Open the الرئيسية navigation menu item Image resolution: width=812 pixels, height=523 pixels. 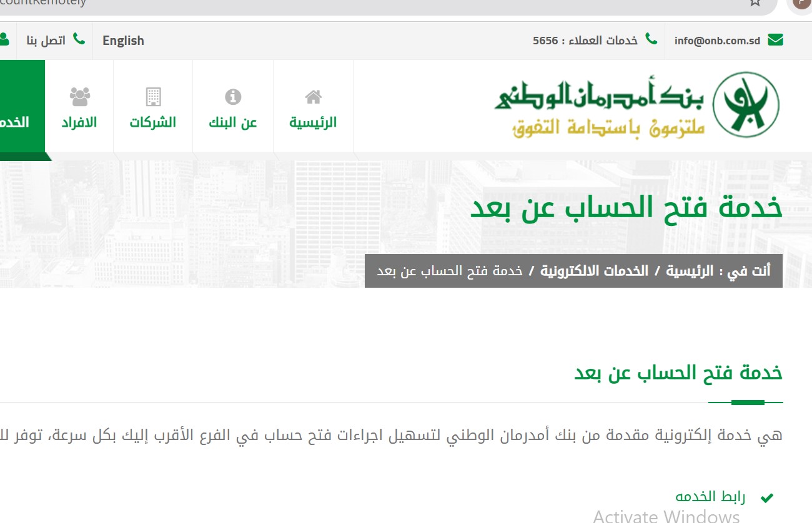(313, 122)
